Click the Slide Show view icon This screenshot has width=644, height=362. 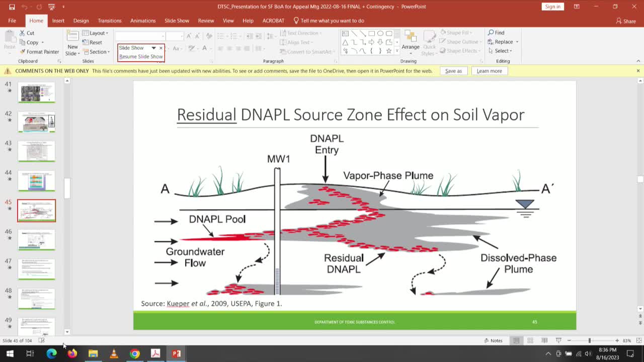(559, 340)
